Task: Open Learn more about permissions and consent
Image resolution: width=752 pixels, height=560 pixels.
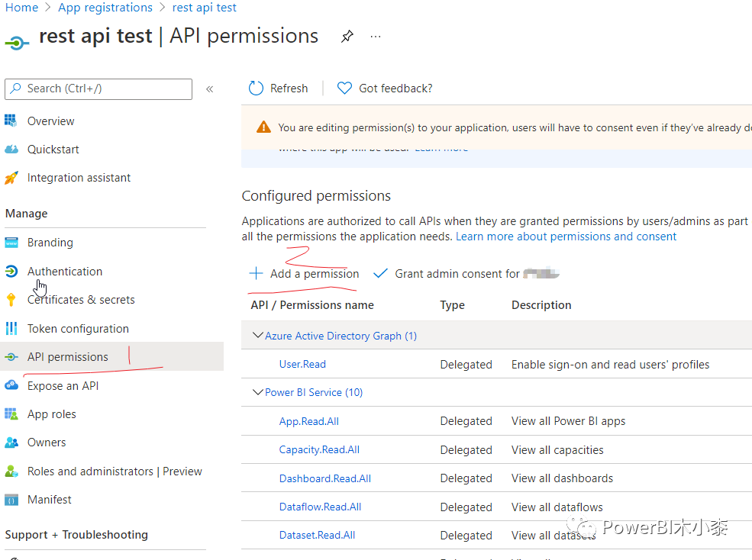Action: tap(566, 237)
